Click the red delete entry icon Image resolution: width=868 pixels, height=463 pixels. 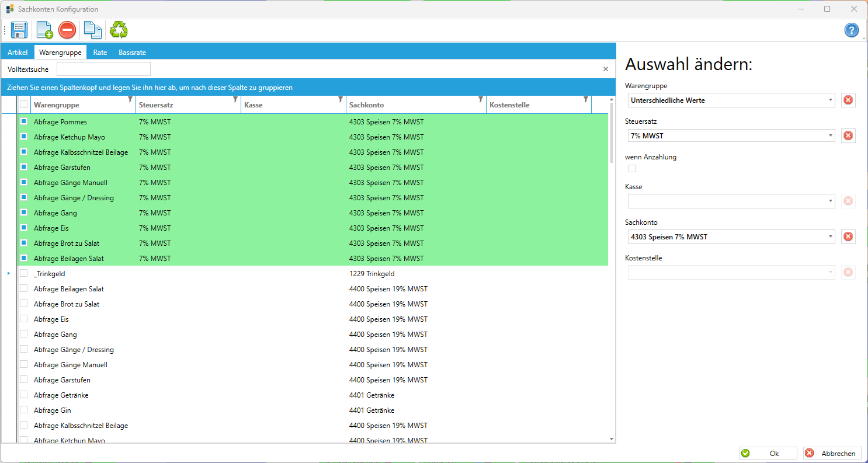(x=67, y=30)
